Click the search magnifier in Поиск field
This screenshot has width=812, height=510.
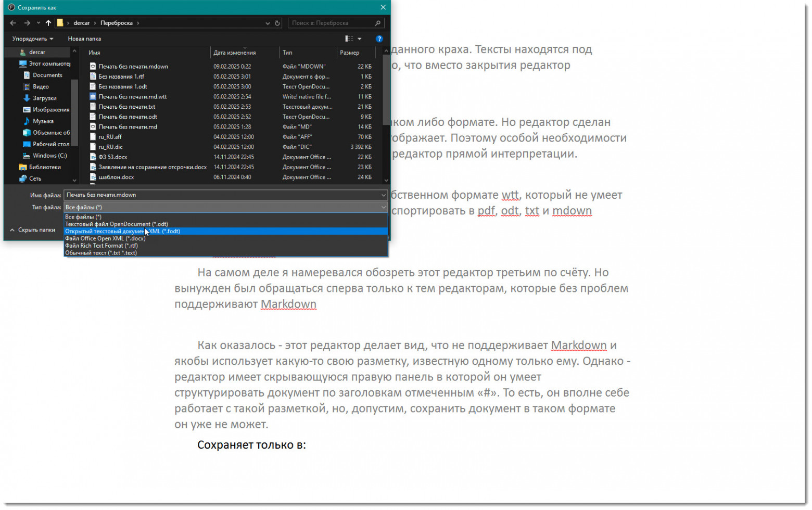click(377, 22)
